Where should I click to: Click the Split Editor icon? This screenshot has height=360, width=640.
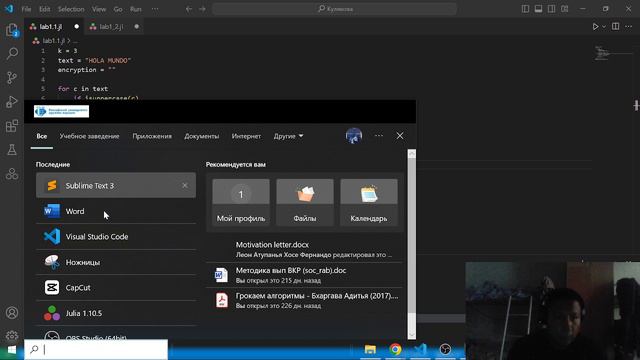[616, 27]
